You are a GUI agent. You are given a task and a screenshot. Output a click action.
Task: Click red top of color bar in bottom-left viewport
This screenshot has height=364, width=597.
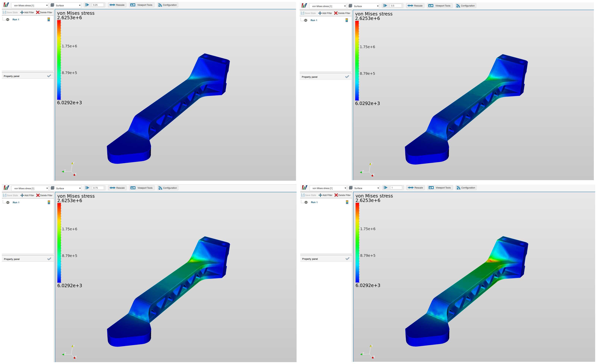point(59,205)
